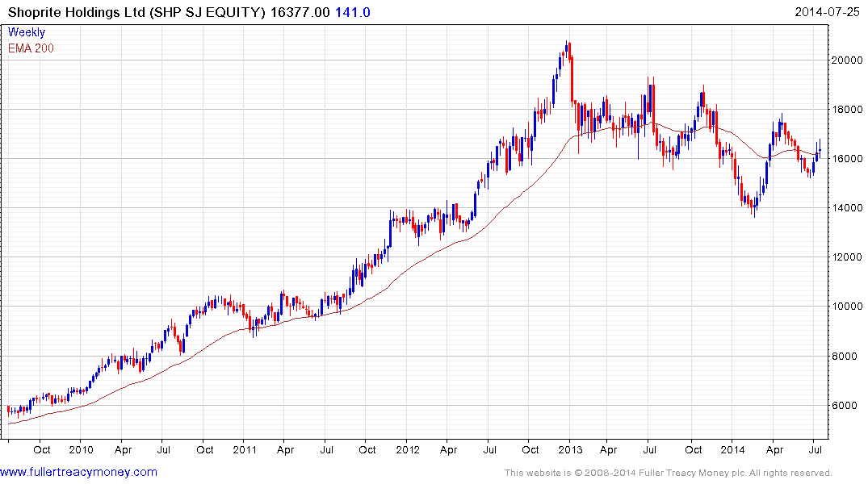The width and height of the screenshot is (868, 484).
Task: Click the 2014 year label on time axis
Action: click(733, 449)
